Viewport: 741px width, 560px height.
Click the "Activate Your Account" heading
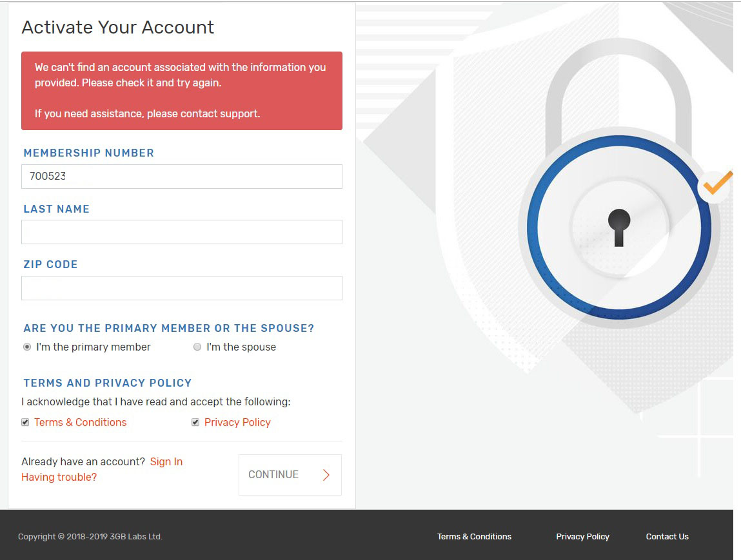coord(117,27)
